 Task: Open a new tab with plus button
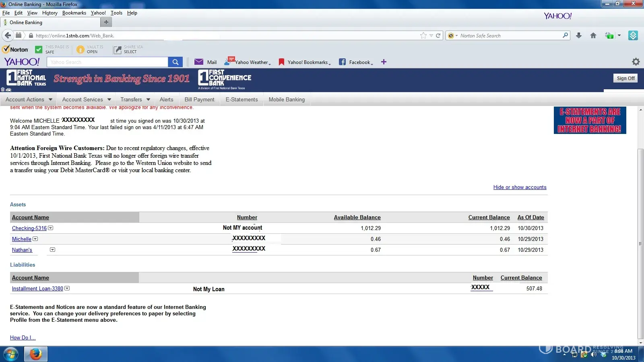(106, 22)
